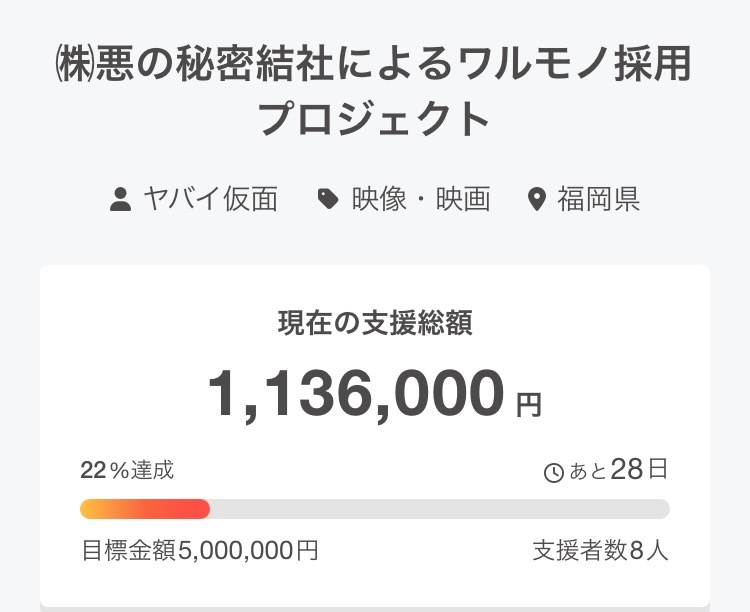The width and height of the screenshot is (750, 612).
Task: Click the 支援者数8人 supporter count
Action: [601, 551]
